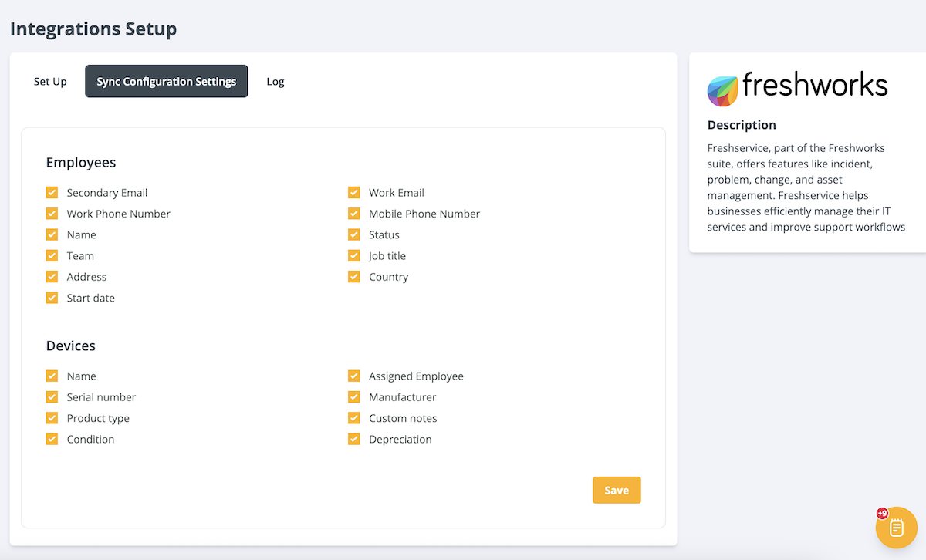
Task: Uncheck the Serial number checkbox
Action: 52,397
